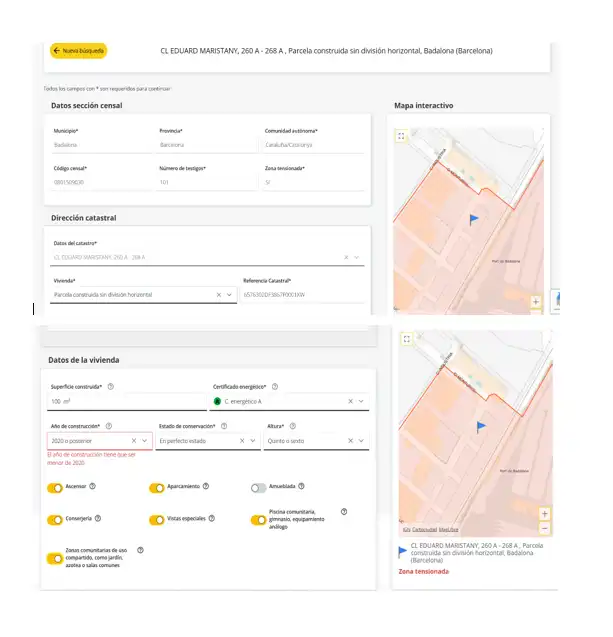Open the Altura dropdown
The image size is (613, 637).
pos(361,440)
